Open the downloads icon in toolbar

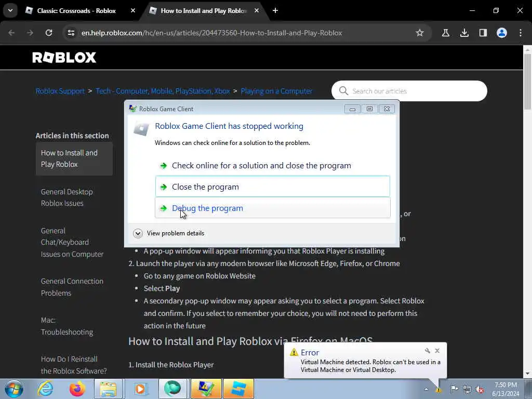coord(464,33)
